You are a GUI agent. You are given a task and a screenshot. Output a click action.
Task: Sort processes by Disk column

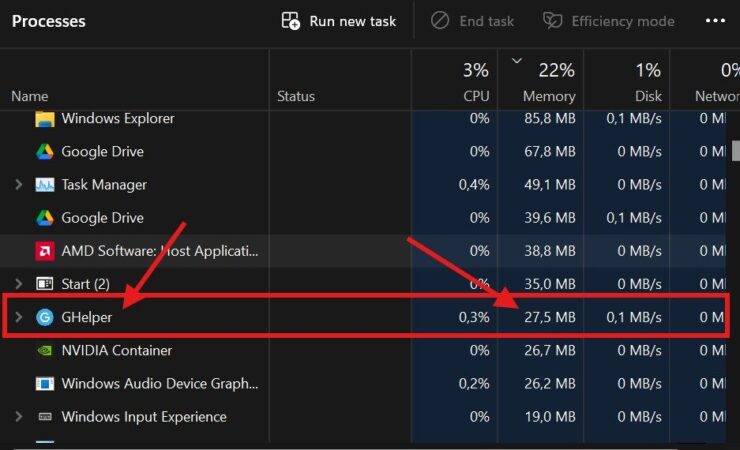click(648, 96)
